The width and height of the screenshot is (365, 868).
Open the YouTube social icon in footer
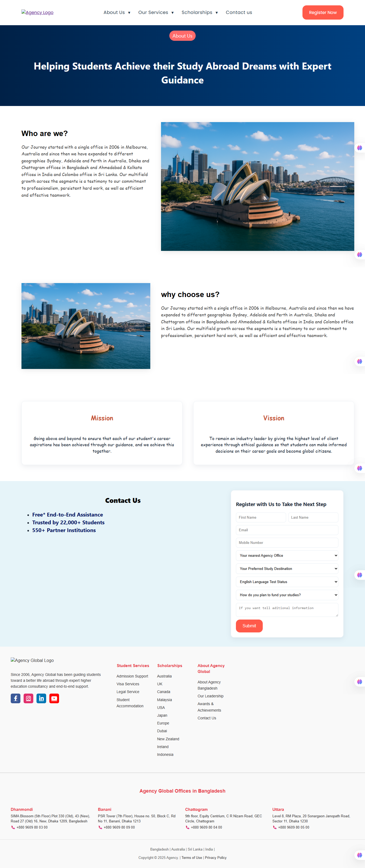point(54,698)
